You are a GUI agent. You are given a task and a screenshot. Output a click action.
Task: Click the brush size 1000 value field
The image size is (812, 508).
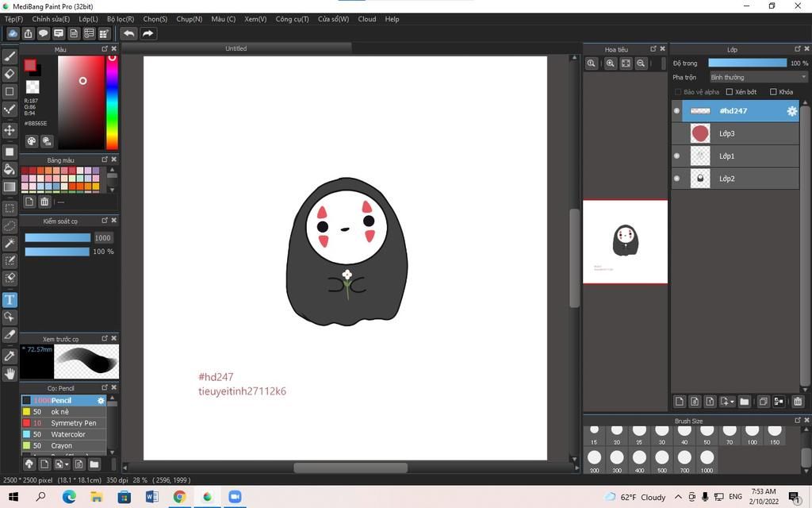pos(102,238)
